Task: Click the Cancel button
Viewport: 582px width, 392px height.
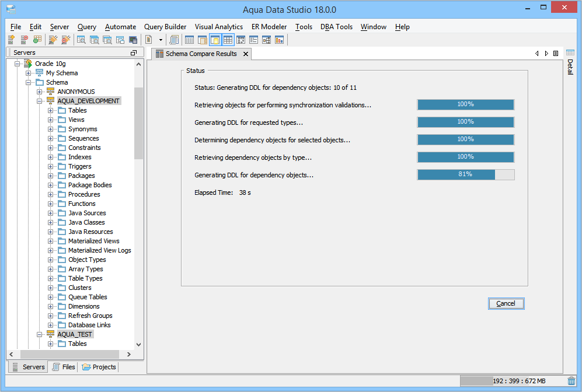Action: click(x=506, y=303)
